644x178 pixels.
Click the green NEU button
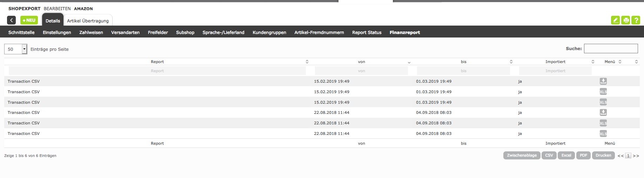pos(29,20)
